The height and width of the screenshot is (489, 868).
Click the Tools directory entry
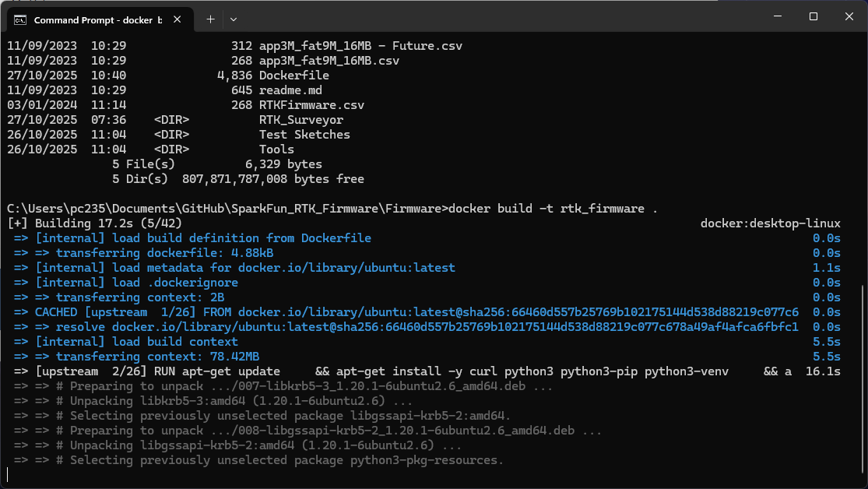(x=276, y=149)
